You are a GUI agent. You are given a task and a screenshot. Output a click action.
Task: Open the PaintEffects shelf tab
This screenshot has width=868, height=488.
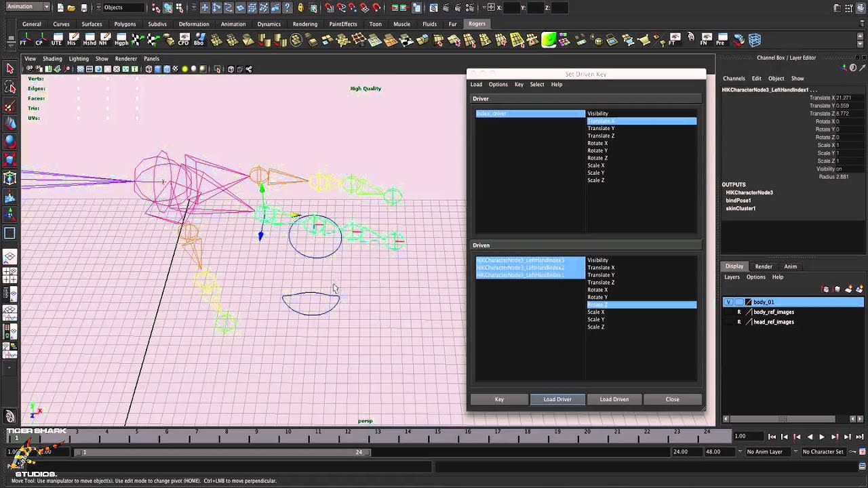point(343,24)
